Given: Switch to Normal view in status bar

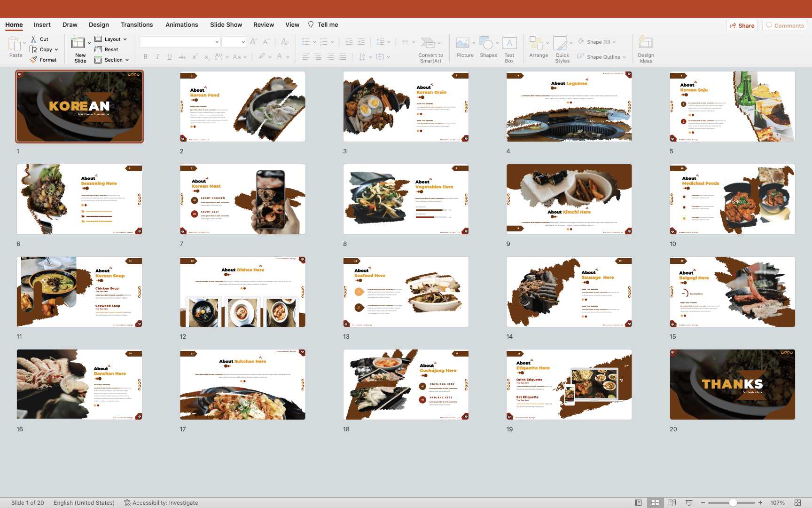Looking at the screenshot, I should pyautogui.click(x=638, y=502).
